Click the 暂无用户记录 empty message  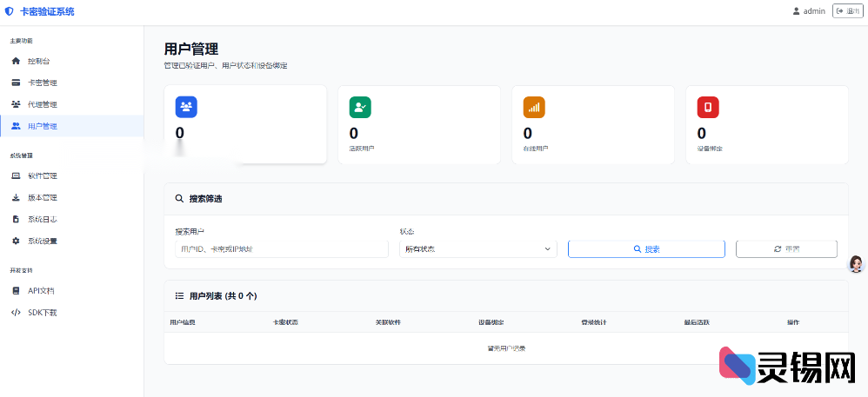coord(506,348)
